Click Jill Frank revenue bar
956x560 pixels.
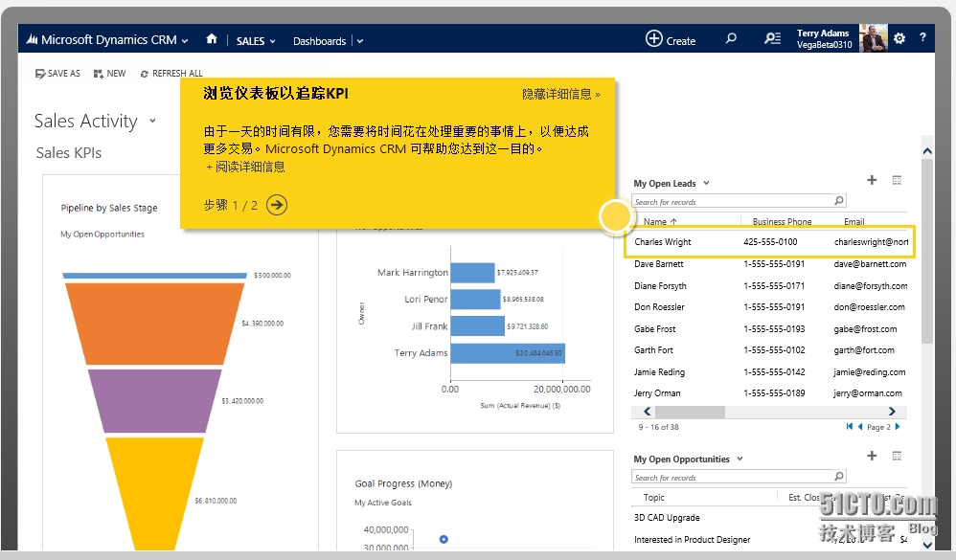coord(477,326)
